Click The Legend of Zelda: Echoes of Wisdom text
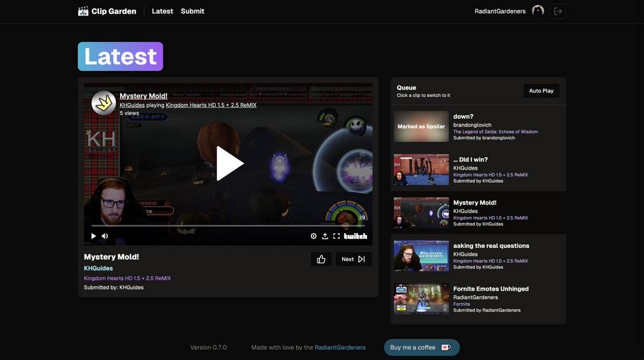The height and width of the screenshot is (360, 644). (x=495, y=131)
